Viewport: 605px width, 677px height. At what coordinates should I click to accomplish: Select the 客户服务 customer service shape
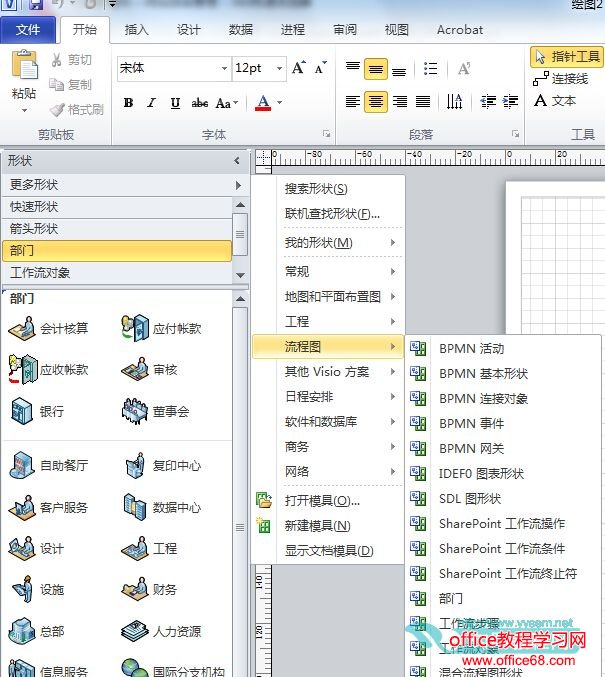click(x=48, y=507)
